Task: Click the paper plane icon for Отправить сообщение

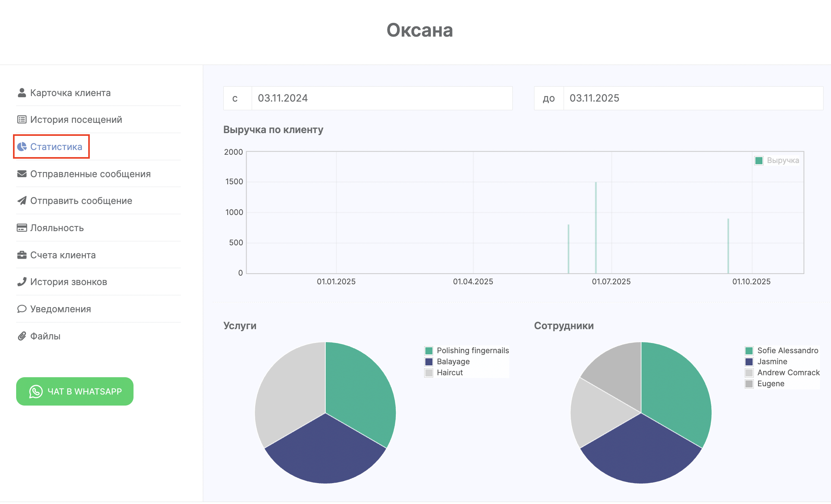Action: [22, 201]
